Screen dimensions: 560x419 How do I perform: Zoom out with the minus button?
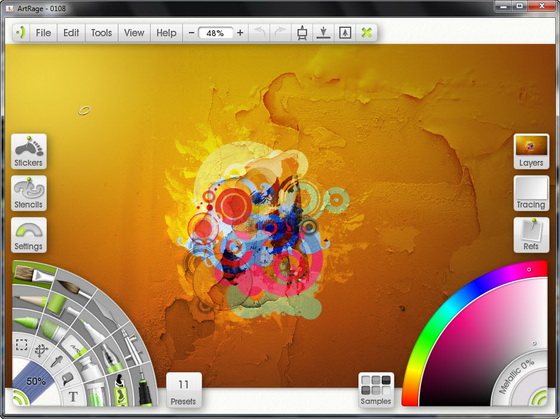pos(191,33)
